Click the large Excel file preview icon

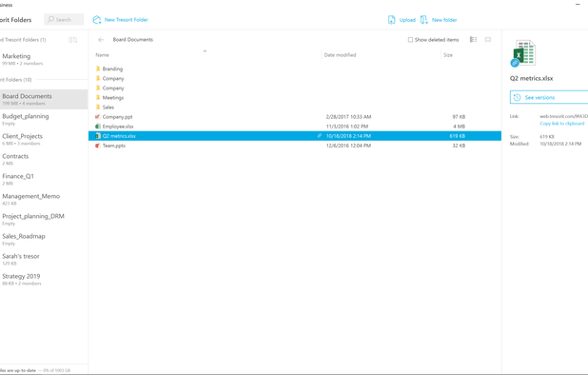tap(523, 53)
